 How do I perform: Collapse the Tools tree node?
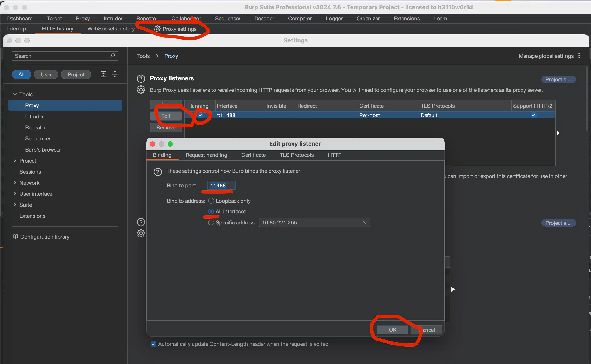point(15,94)
